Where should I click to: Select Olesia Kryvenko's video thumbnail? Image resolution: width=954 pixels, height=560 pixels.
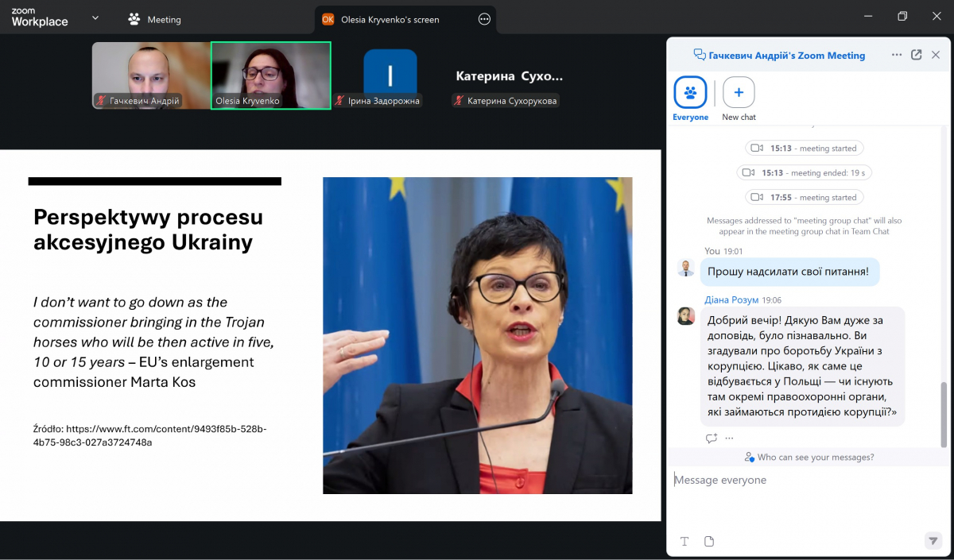click(x=270, y=75)
